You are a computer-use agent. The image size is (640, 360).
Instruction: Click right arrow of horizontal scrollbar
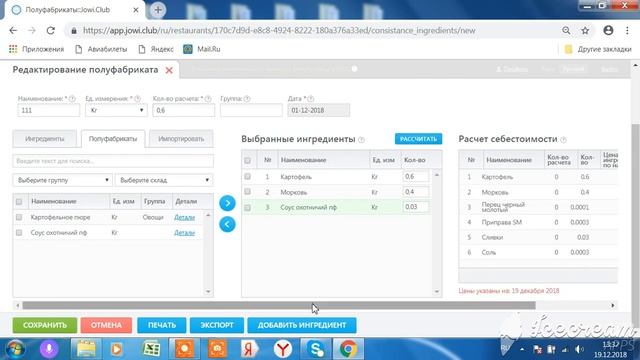point(613,305)
